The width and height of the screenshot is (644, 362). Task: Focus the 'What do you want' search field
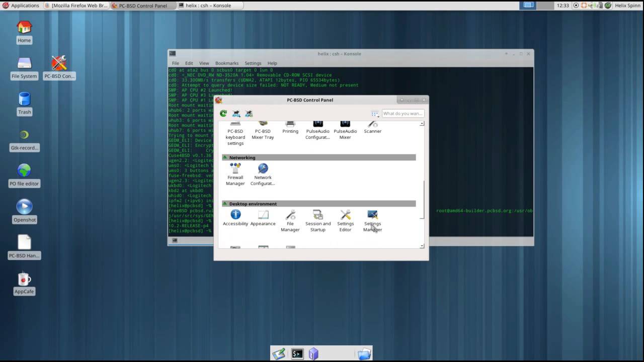(x=403, y=114)
